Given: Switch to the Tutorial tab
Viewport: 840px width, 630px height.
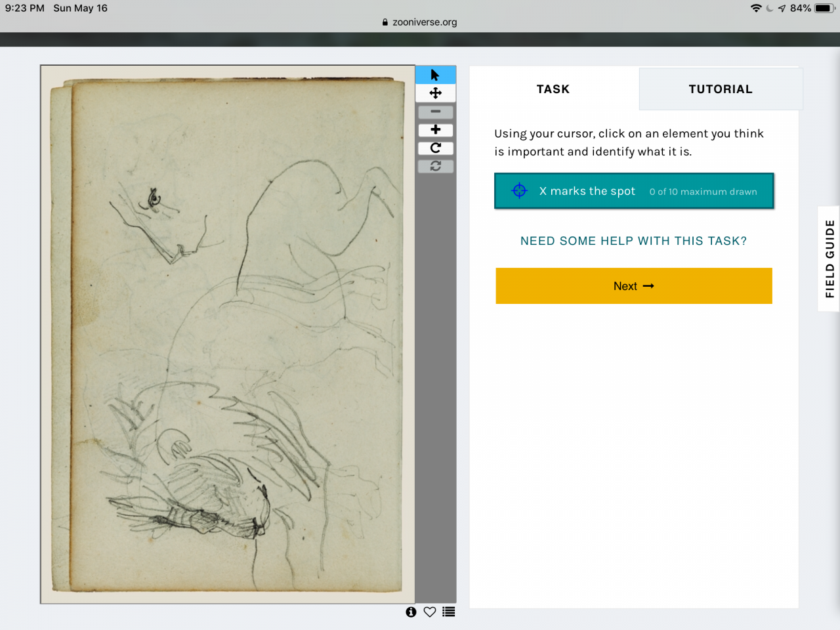Looking at the screenshot, I should (x=721, y=89).
